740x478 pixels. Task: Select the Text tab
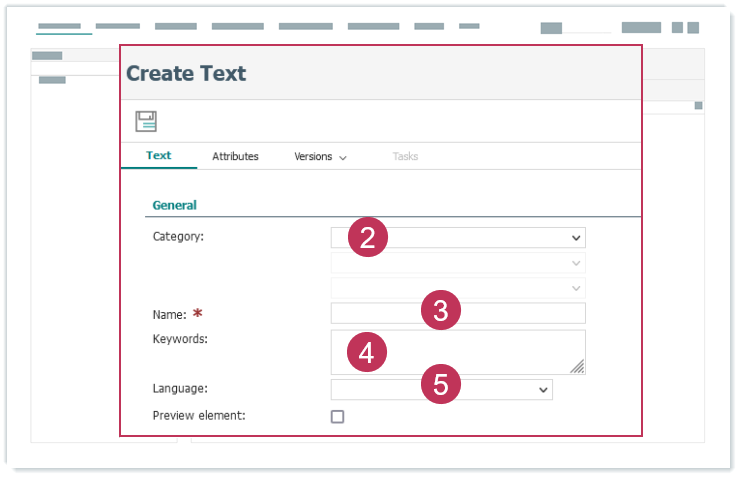(x=158, y=155)
